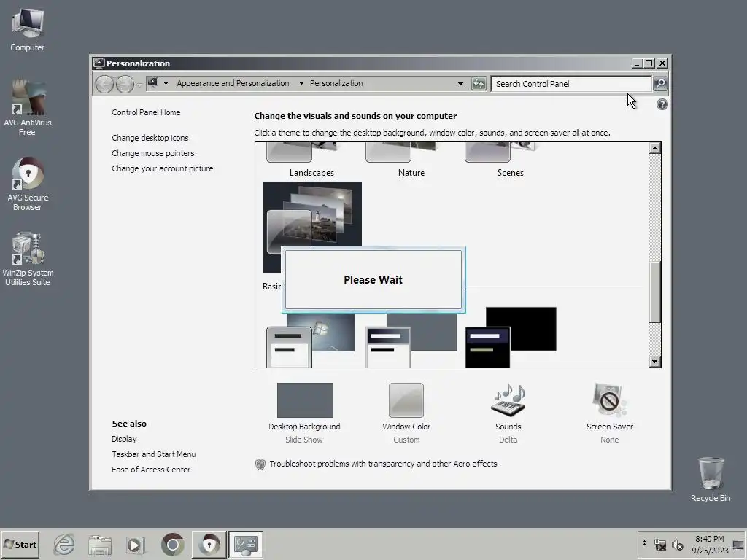Open WinZip System Utilities Suite shortcut

[27, 259]
